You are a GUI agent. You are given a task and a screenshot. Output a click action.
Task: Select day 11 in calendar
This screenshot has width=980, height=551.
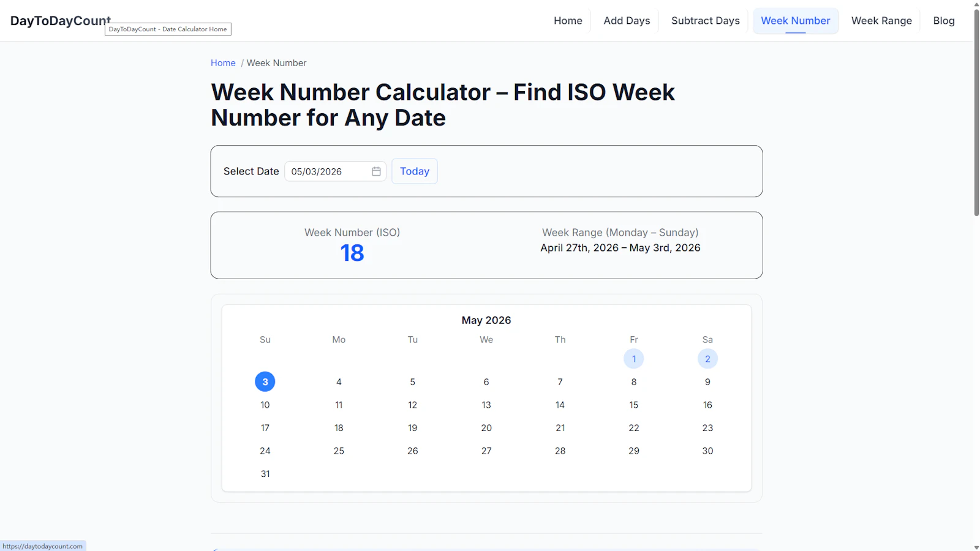(339, 405)
